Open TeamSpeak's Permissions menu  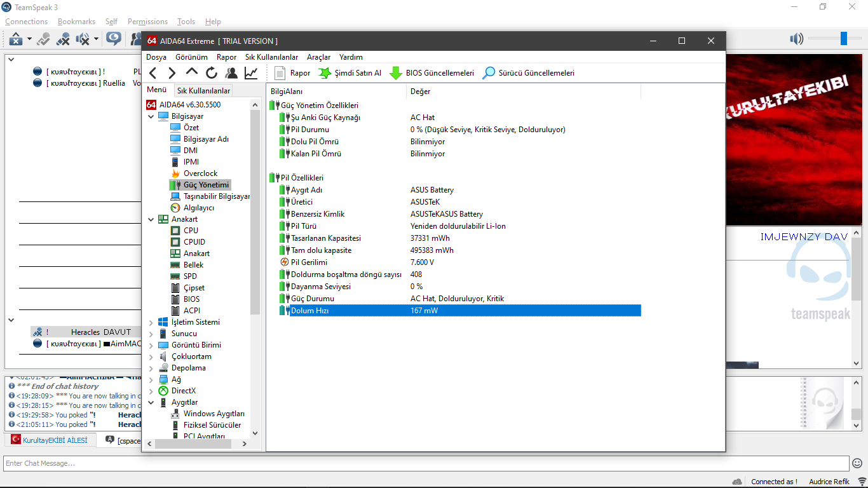(147, 22)
